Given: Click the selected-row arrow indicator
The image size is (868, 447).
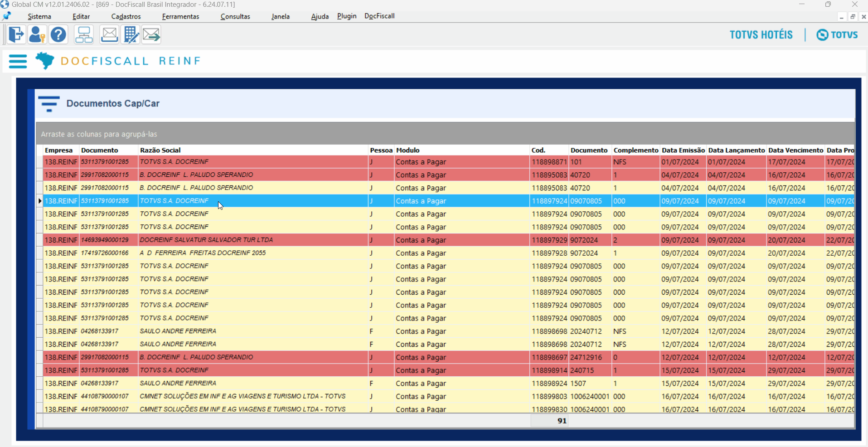Looking at the screenshot, I should click(x=40, y=201).
